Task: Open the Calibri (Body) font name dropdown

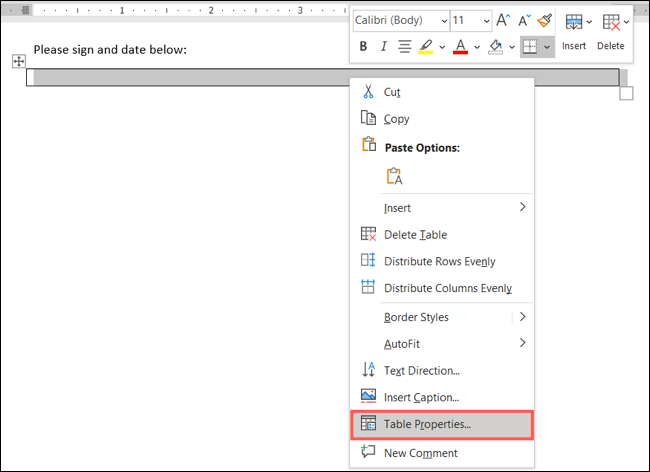Action: pos(396,20)
